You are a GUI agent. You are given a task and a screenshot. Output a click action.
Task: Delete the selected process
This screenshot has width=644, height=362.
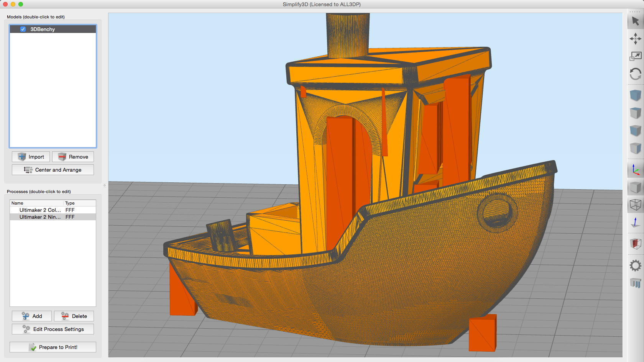point(74,316)
